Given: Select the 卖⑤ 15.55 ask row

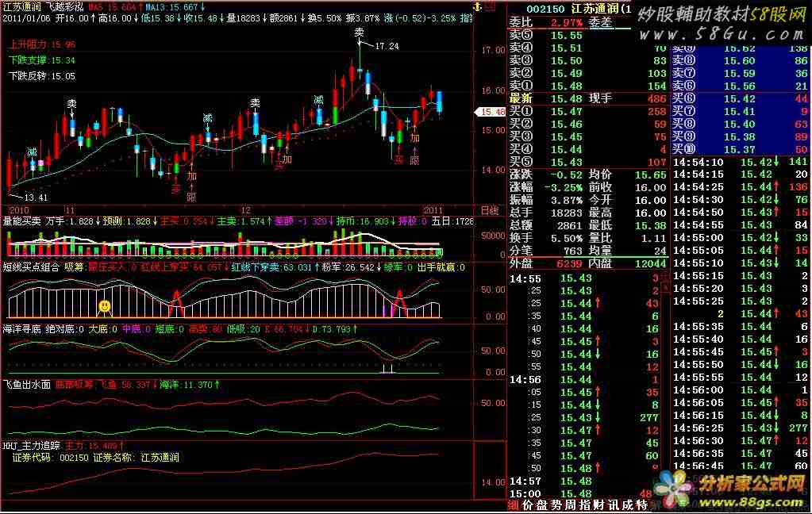Looking at the screenshot, I should tap(588, 35).
